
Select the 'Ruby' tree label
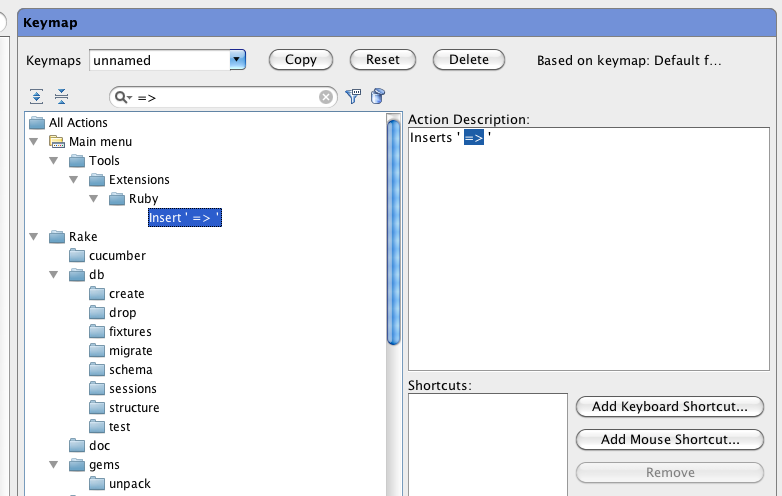(144, 199)
